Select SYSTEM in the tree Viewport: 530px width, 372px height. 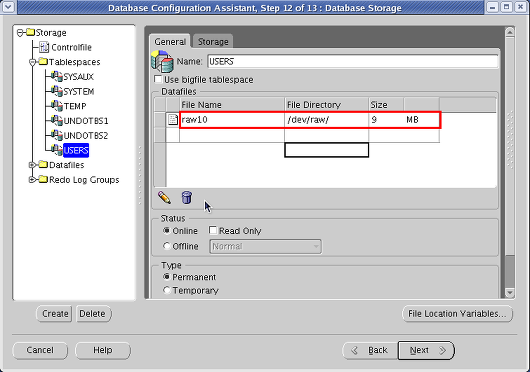tap(79, 92)
